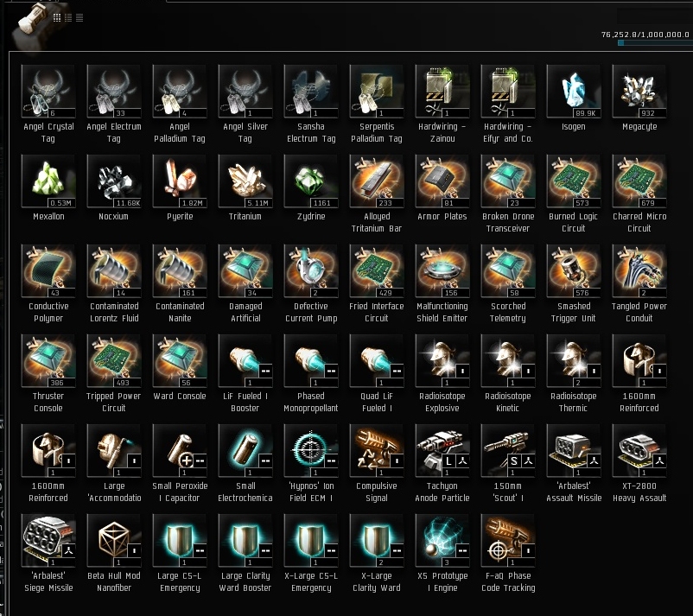Select the Tachyon Anode Particle turret
This screenshot has width=693, height=616.
pos(442,451)
